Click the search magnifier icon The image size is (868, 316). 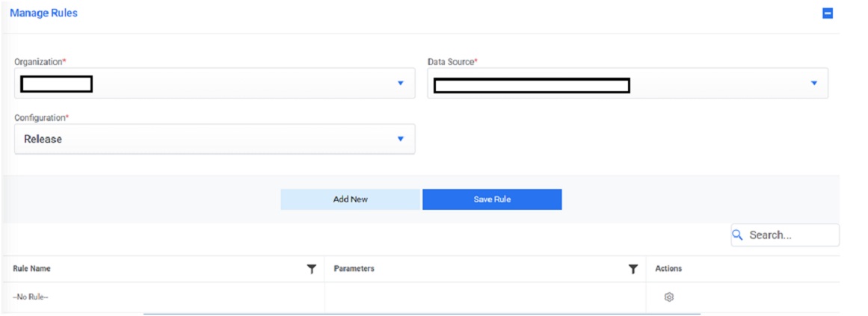[737, 235]
